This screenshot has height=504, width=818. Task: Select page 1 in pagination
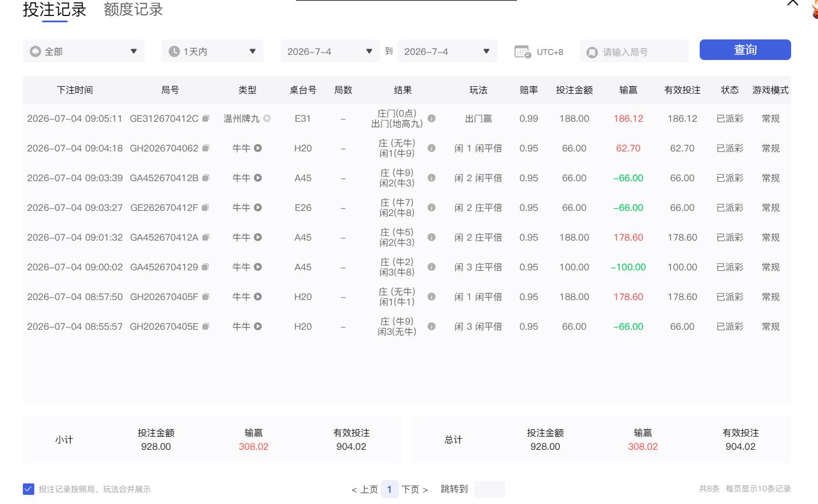coord(389,489)
